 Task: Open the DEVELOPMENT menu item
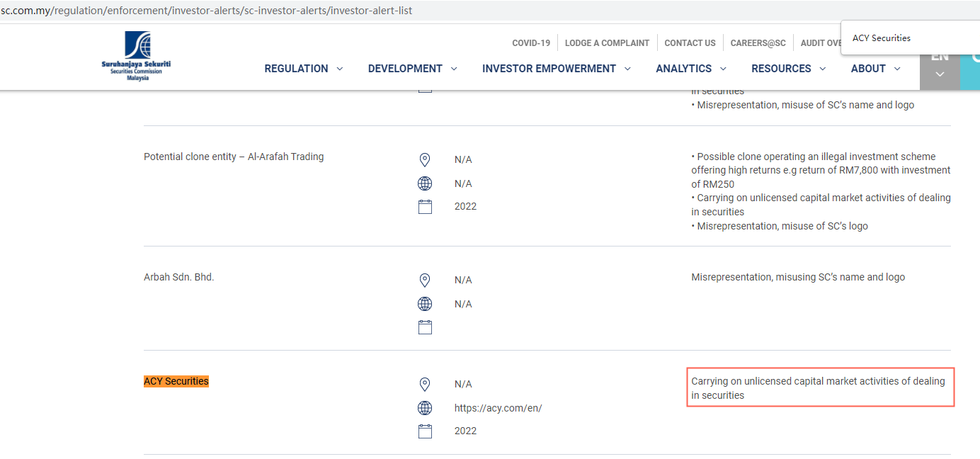[405, 69]
